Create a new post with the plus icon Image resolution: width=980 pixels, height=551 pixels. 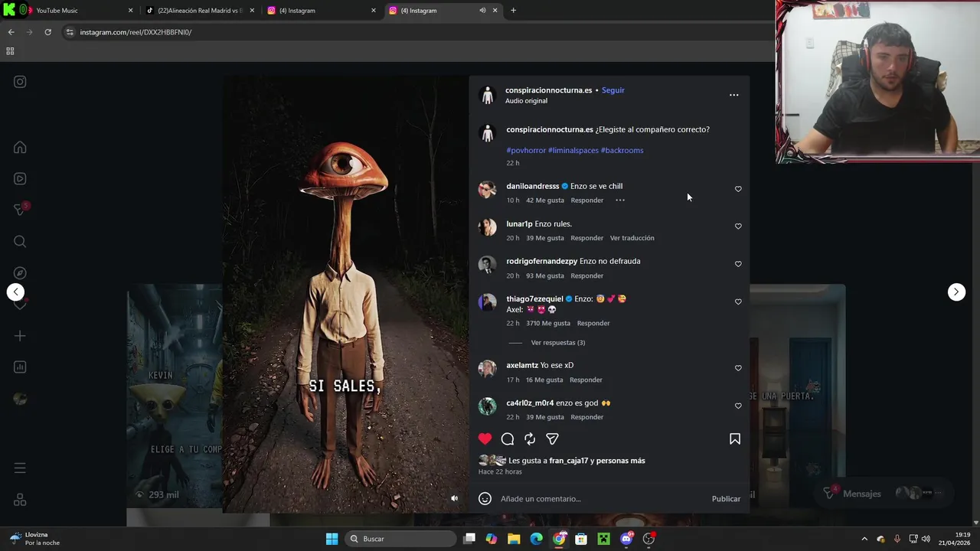coord(20,336)
